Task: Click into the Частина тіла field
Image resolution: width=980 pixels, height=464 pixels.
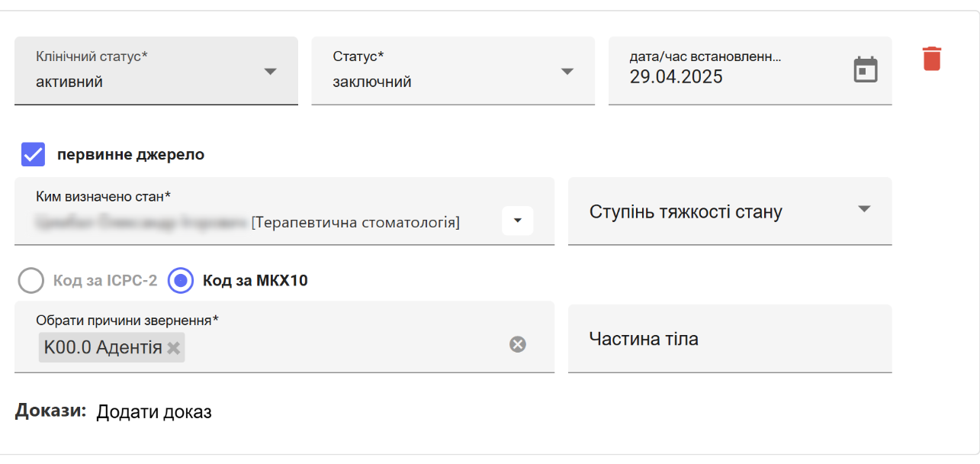Action: (729, 339)
